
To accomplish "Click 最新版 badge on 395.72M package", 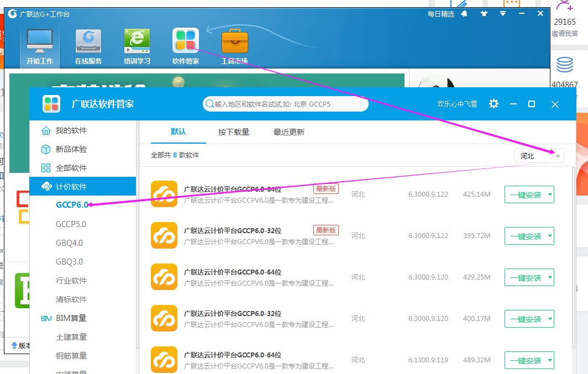I will (x=326, y=230).
